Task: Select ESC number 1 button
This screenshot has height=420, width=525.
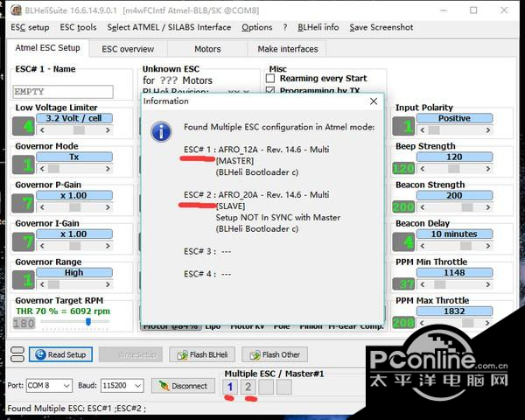Action: click(230, 387)
